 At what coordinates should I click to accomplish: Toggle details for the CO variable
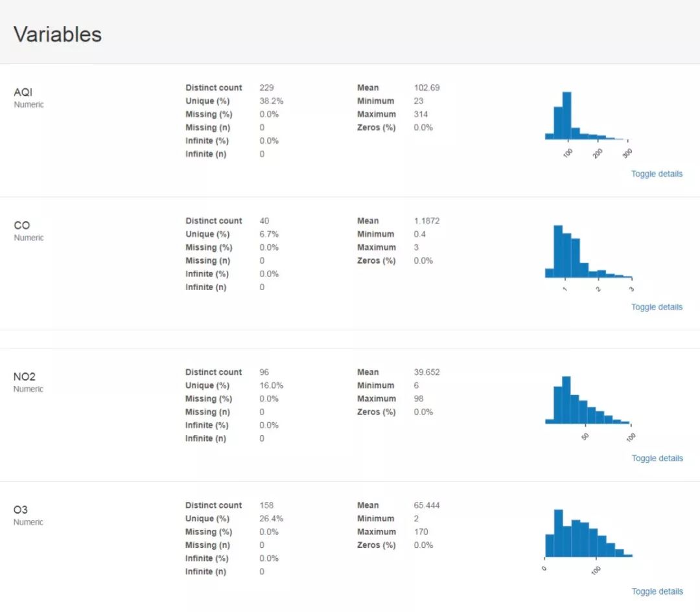(x=657, y=307)
